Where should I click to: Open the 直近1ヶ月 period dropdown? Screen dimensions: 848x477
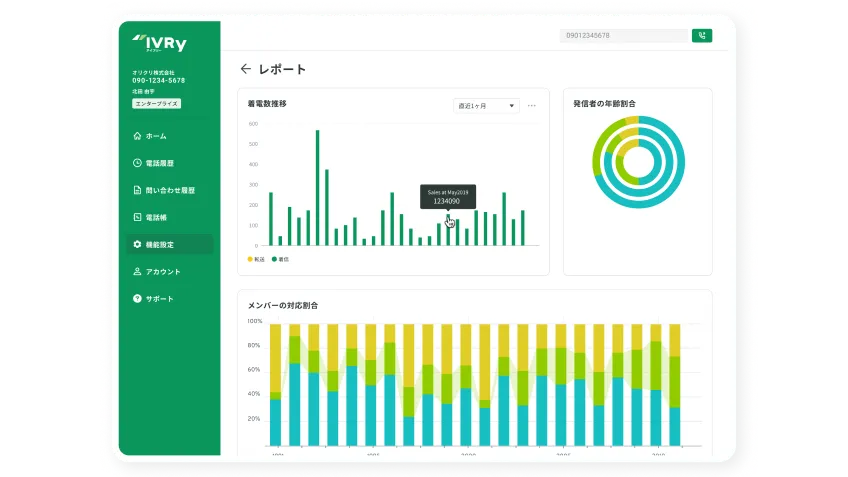coord(486,105)
